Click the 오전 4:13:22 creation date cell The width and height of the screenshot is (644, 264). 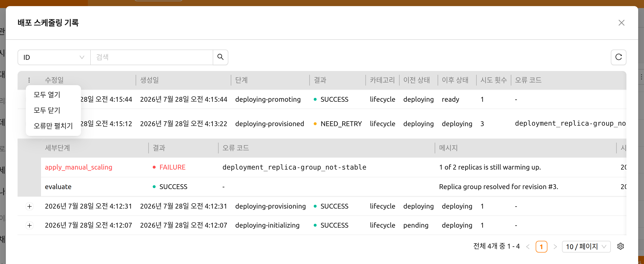[x=183, y=124]
